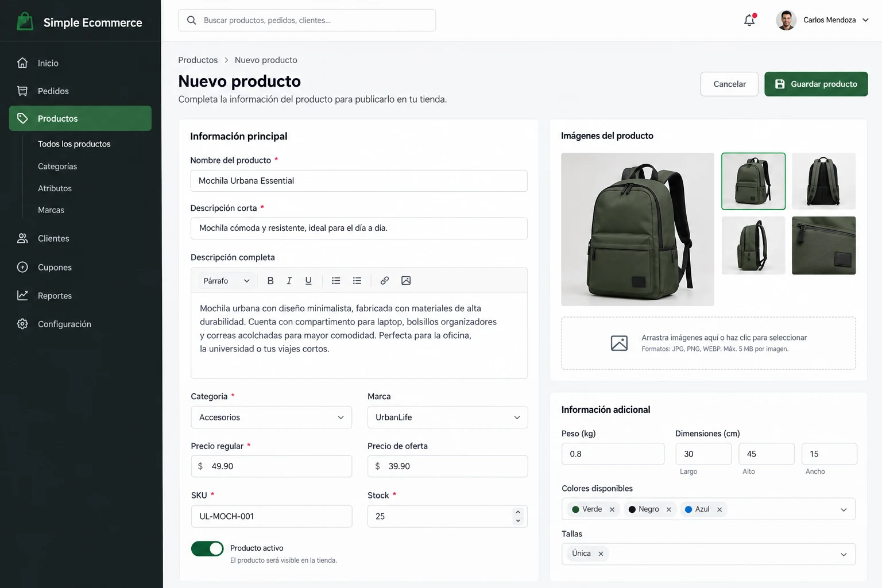
Task: Open the Categoría dropdown showing Accesorios
Action: 271,417
